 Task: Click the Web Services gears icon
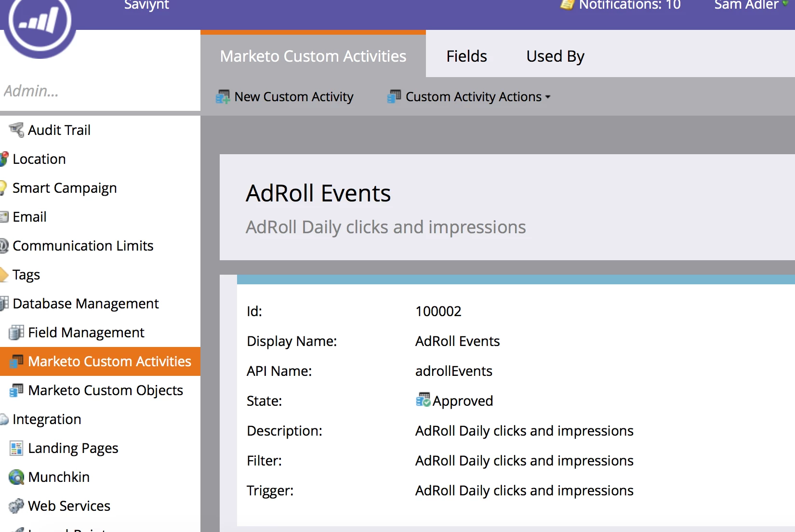(16, 506)
